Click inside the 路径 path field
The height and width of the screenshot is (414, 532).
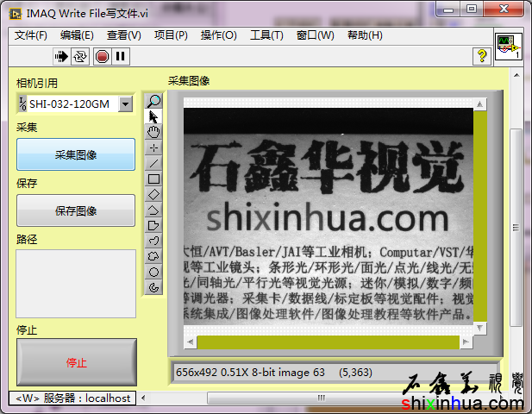pyautogui.click(x=76, y=284)
